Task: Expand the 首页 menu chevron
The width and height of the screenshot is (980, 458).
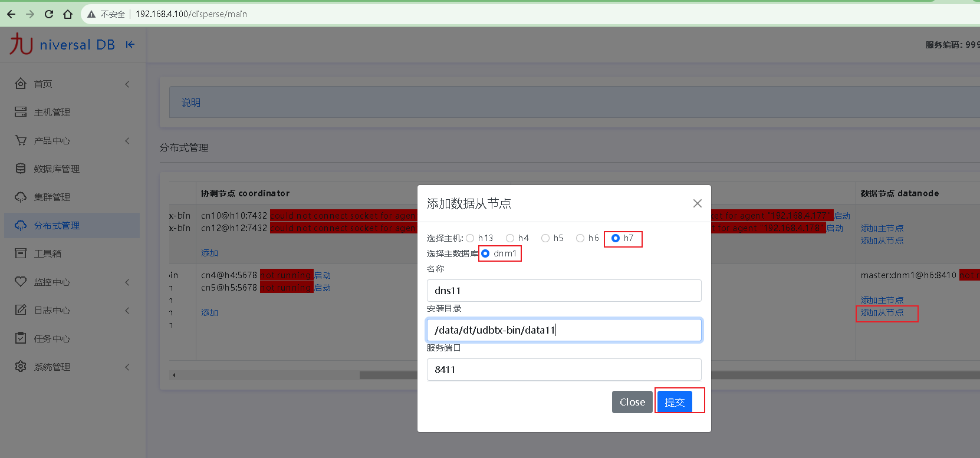Action: coord(127,84)
